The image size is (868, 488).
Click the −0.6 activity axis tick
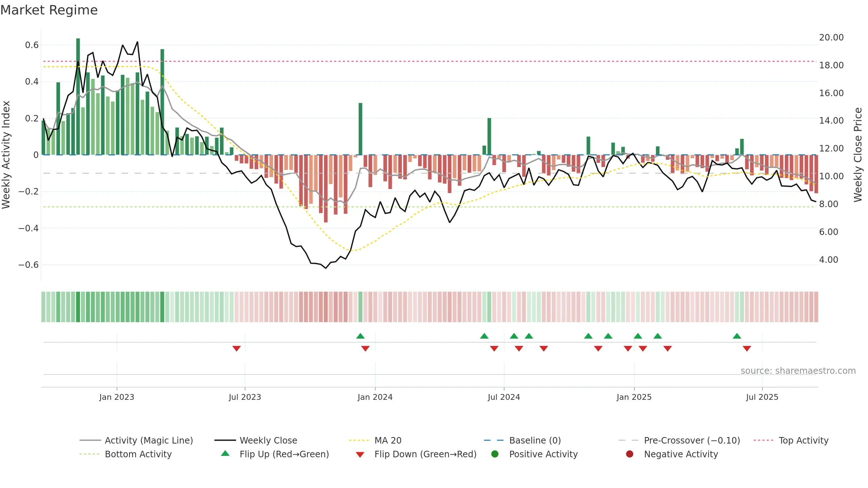coord(29,265)
